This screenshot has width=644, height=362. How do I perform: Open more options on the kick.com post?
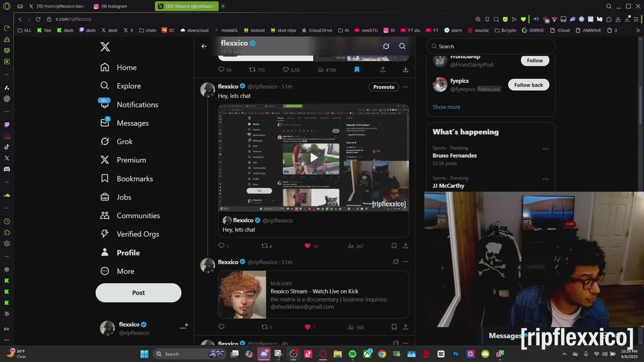point(406,261)
